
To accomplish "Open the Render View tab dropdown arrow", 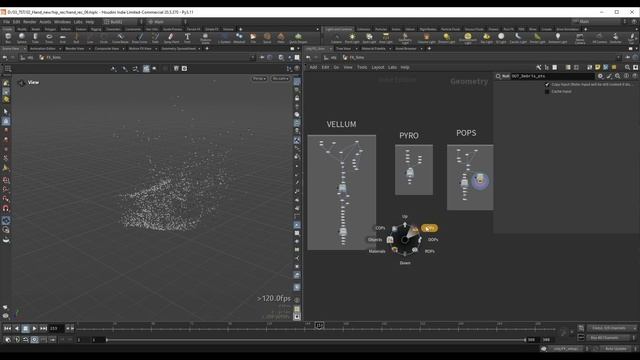I will (89, 49).
